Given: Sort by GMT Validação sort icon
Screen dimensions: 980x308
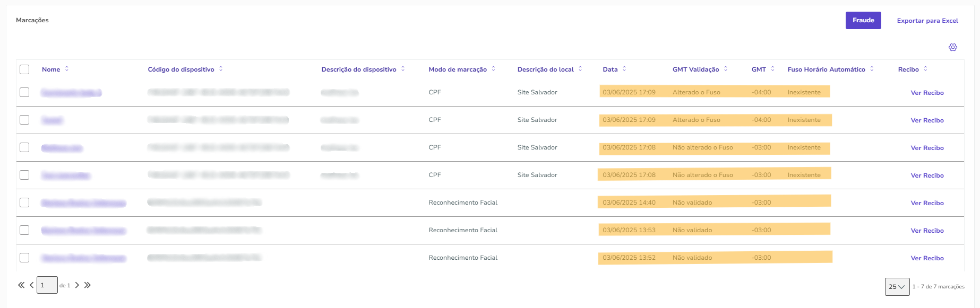Looking at the screenshot, I should tap(726, 69).
